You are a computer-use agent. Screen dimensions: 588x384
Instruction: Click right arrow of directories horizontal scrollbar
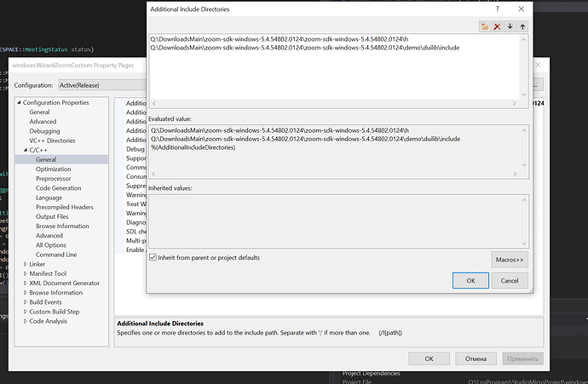(514, 103)
